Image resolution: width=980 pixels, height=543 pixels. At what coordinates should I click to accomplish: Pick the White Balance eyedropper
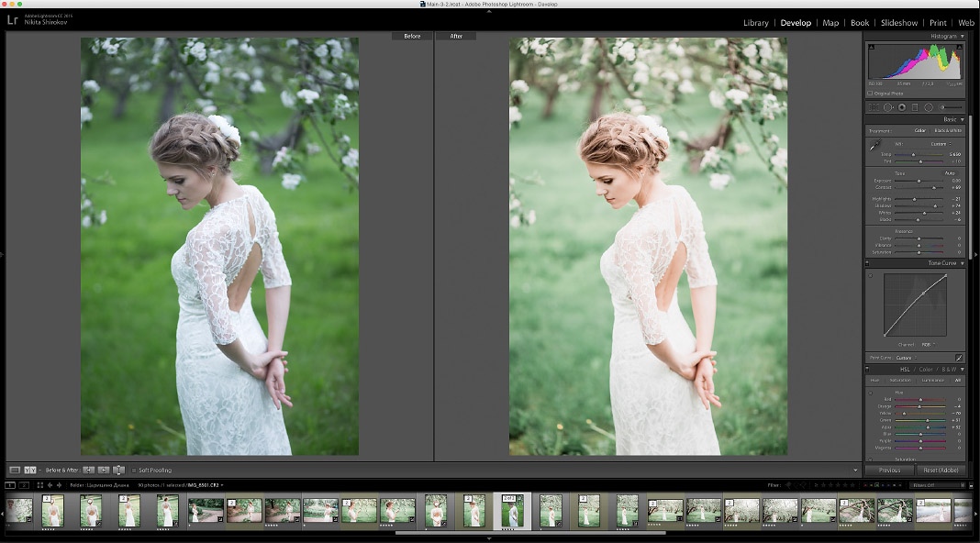pos(875,145)
